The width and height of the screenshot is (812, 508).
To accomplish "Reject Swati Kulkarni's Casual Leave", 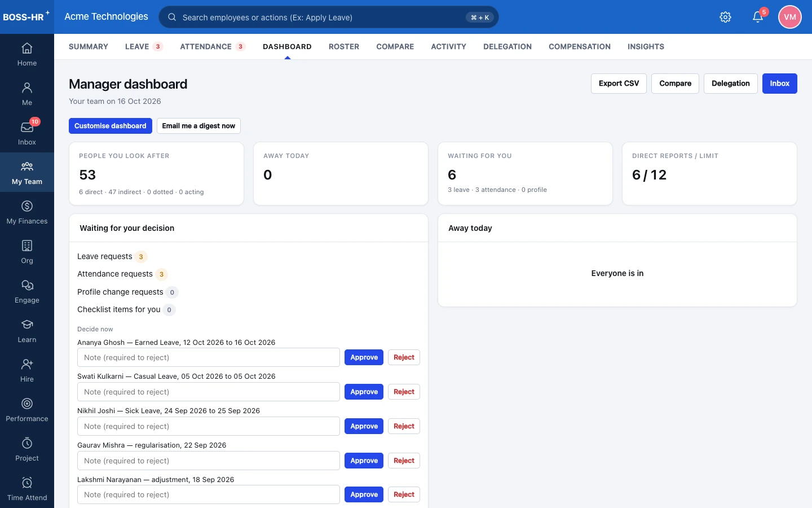I will [404, 392].
